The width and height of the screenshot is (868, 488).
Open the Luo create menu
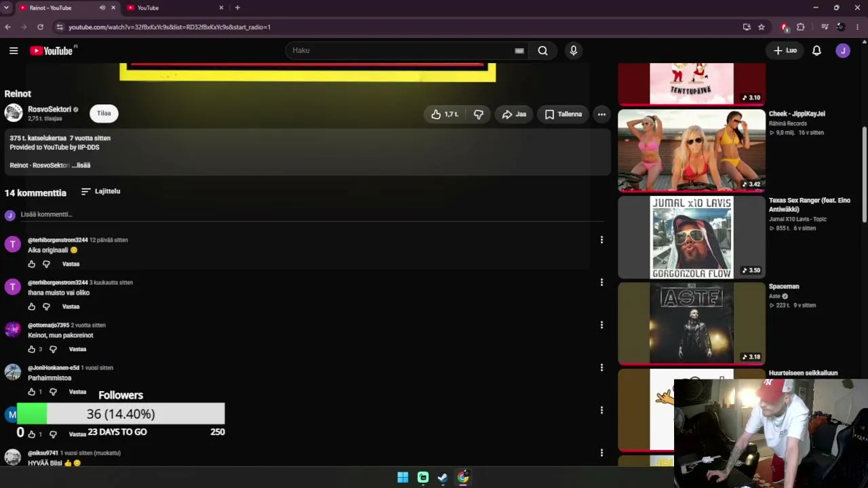[785, 51]
